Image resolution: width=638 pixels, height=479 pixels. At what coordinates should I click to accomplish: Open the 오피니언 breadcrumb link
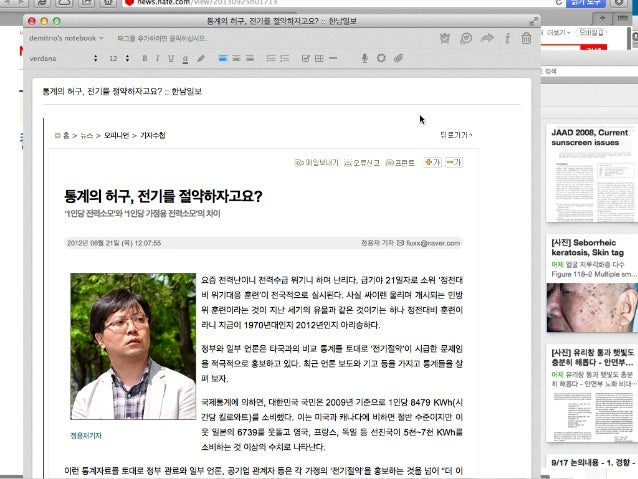[116, 136]
